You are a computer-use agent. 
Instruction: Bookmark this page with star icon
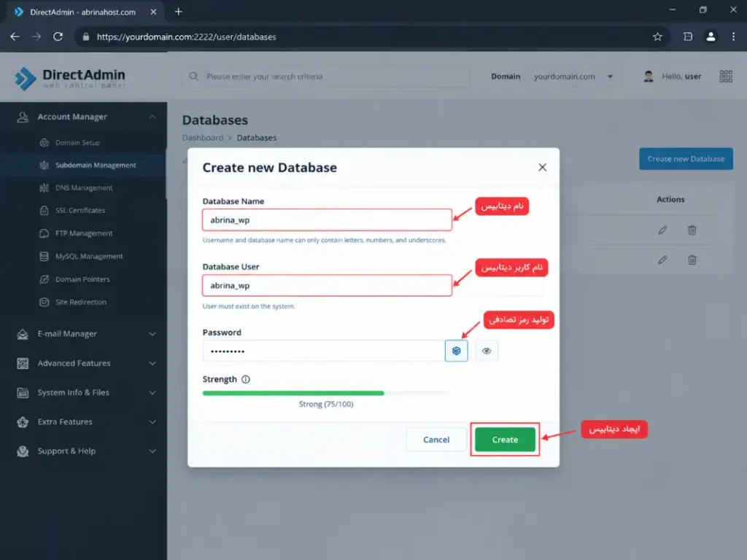[x=657, y=36]
